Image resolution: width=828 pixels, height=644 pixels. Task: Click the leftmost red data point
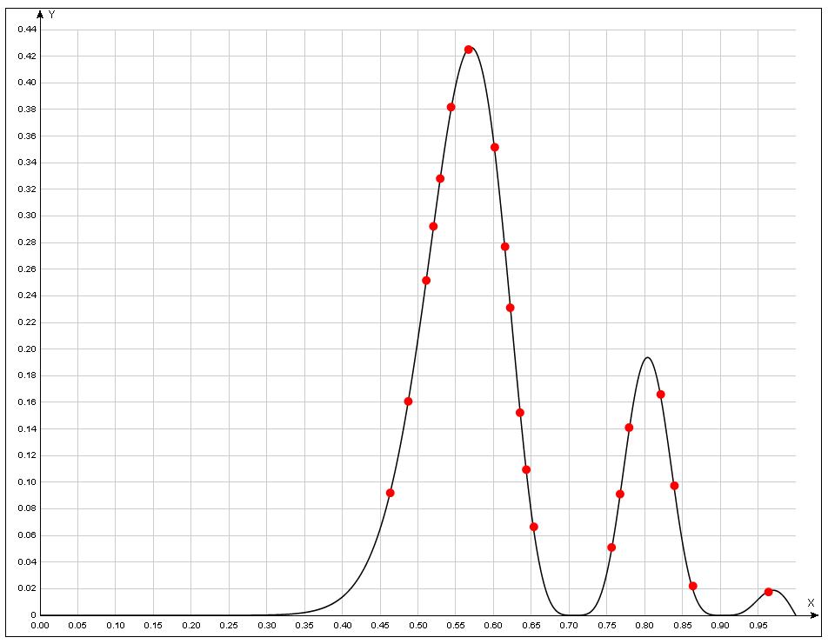391,493
